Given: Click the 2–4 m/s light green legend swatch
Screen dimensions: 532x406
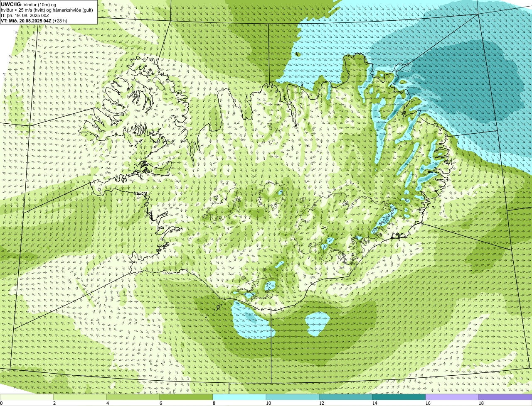Looking at the screenshot, I should tap(80, 397).
